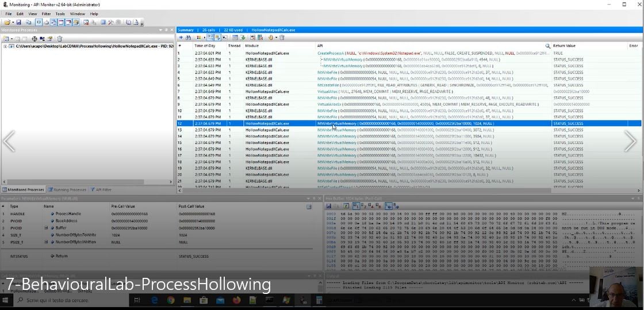Collapse the NumberOfBytesWritten parameter node

[x=47, y=242]
